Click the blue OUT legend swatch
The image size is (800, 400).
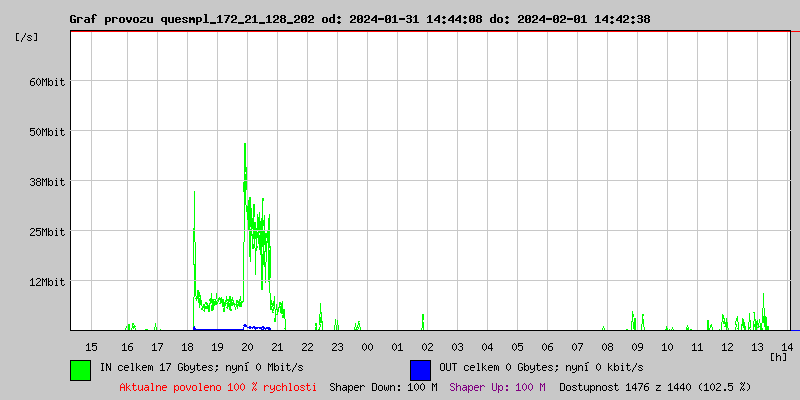[x=420, y=369]
